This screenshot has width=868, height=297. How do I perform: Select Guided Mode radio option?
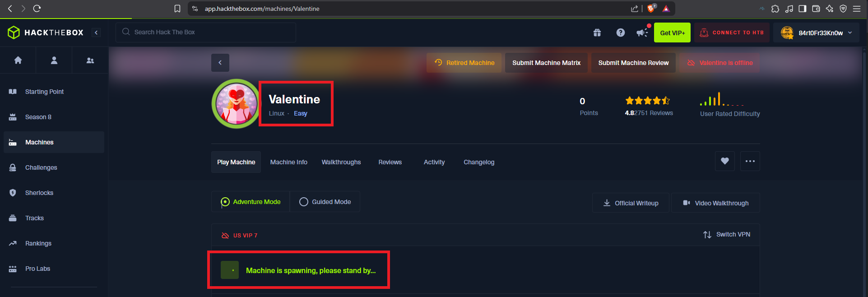(325, 202)
